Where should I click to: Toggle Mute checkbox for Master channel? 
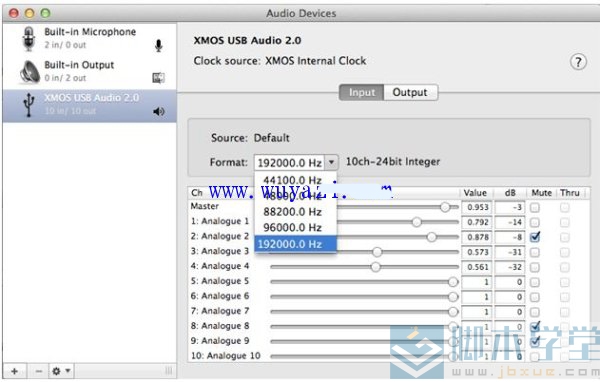(535, 207)
